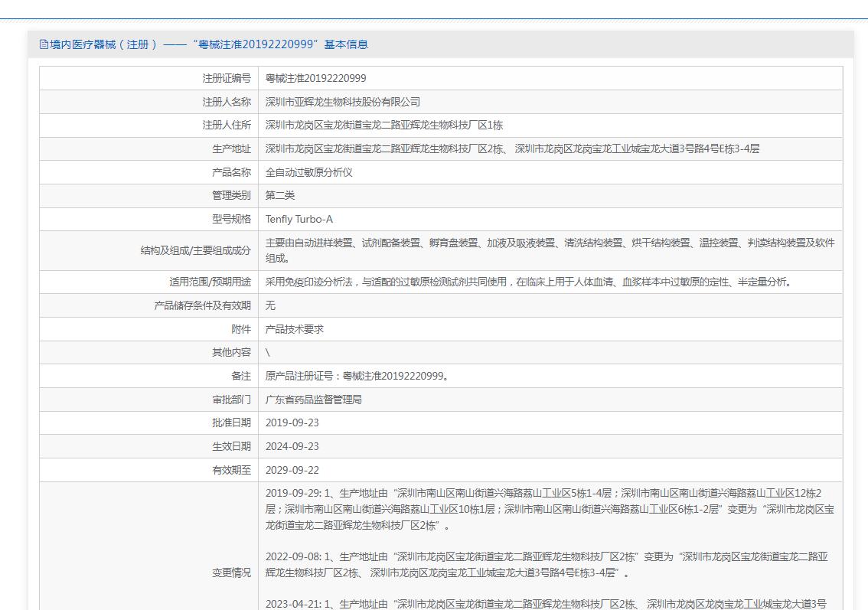This screenshot has width=868, height=610.
Task: Select the backslash value in 其他内容 row
Action: click(267, 353)
